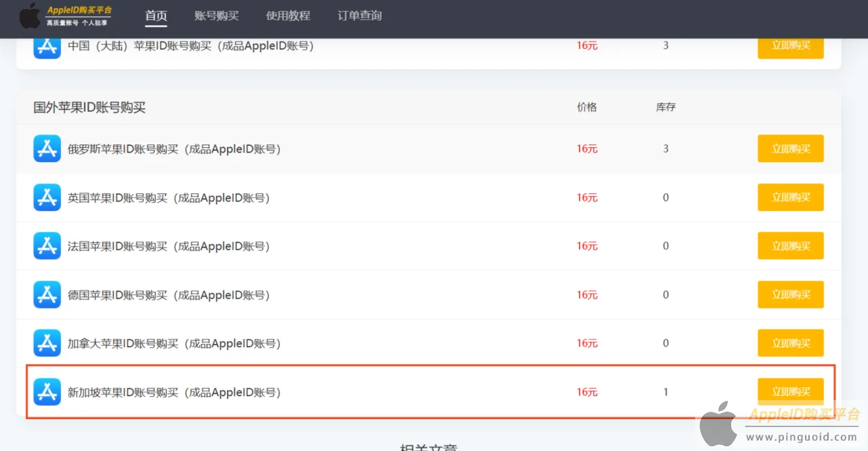The height and width of the screenshot is (451, 868).
Task: Click the 16元 price in the 俄罗斯 row
Action: click(587, 149)
